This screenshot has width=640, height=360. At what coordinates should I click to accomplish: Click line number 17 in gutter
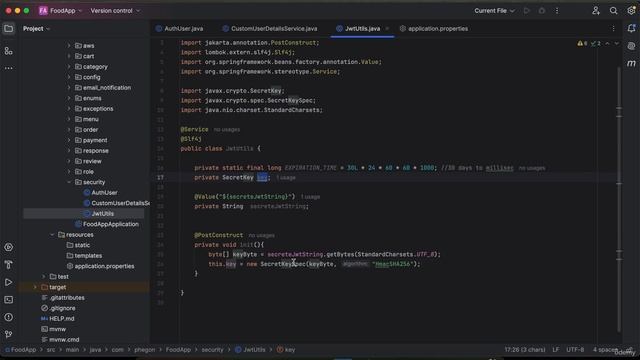tap(160, 178)
